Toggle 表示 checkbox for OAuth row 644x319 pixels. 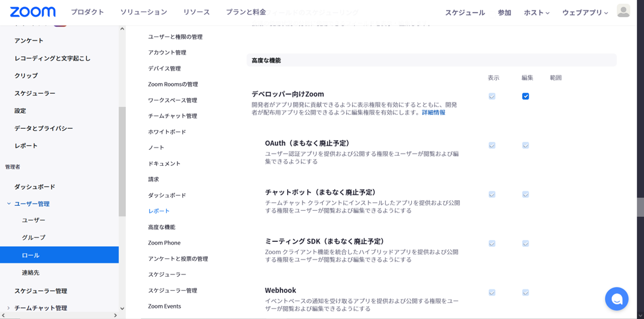[492, 145]
